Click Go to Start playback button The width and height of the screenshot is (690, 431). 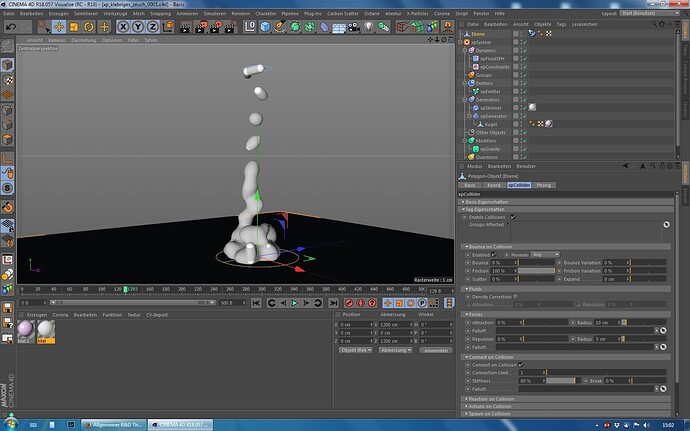(x=256, y=303)
